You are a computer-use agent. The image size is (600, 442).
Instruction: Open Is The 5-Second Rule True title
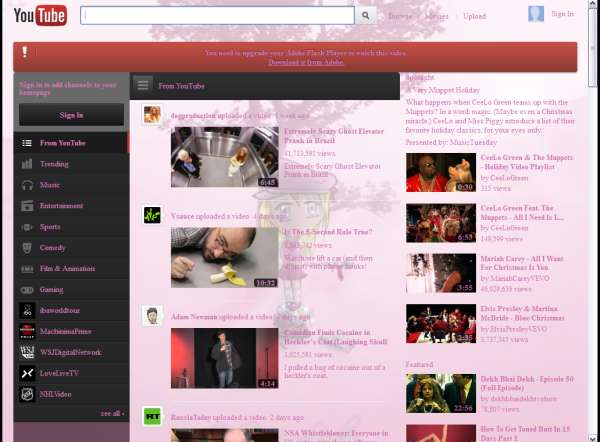(328, 232)
